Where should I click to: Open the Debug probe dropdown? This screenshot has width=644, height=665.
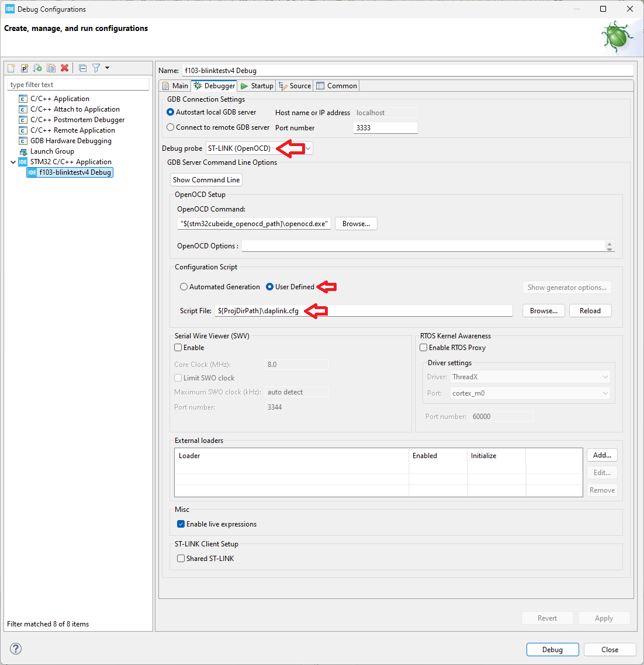[308, 148]
